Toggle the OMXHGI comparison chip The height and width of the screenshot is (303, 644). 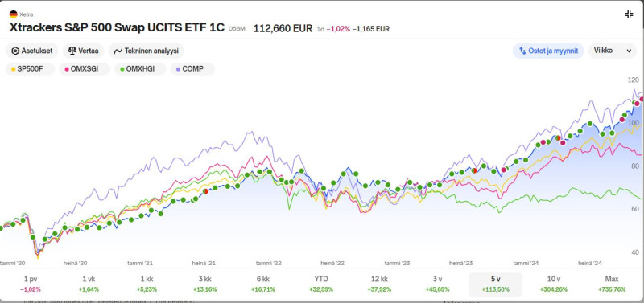point(140,69)
